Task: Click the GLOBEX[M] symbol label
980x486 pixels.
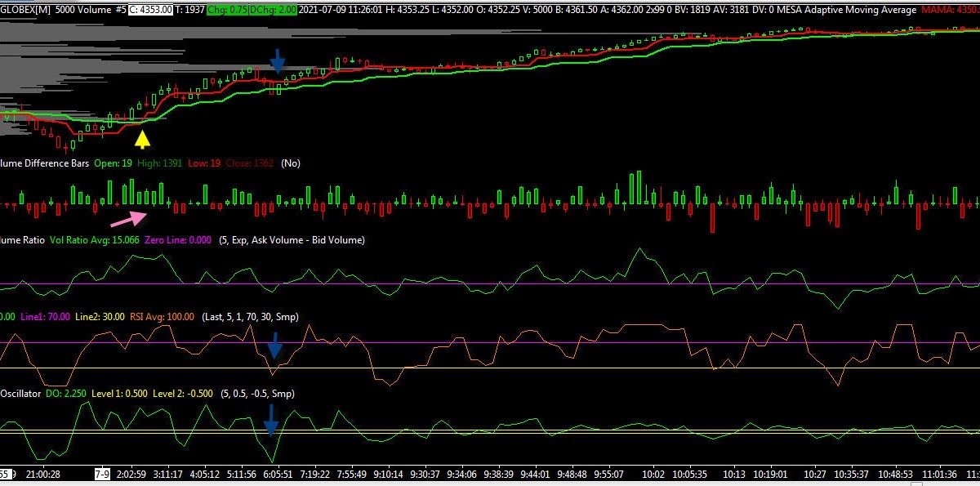Action: click(x=24, y=9)
